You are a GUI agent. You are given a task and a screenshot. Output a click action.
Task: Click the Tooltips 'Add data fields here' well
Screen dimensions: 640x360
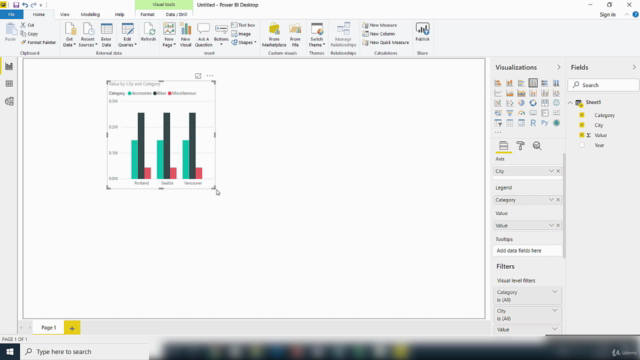(x=527, y=251)
